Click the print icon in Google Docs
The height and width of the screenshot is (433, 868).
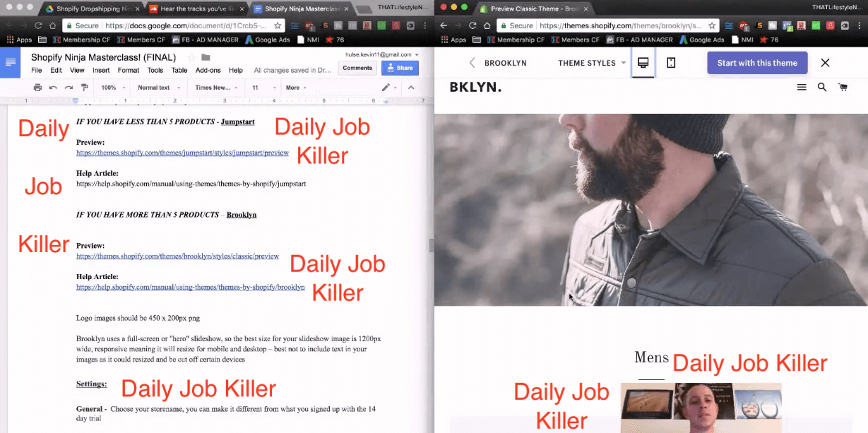[x=37, y=88]
